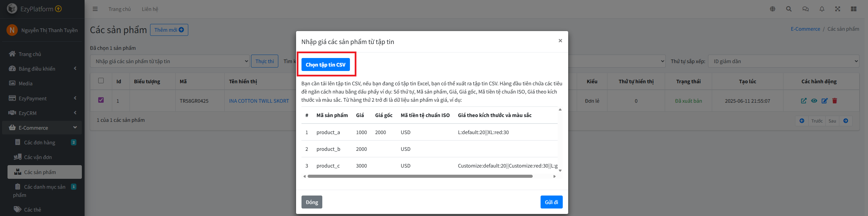Click the hamburger menu icon
The image size is (868, 216).
pyautogui.click(x=95, y=9)
